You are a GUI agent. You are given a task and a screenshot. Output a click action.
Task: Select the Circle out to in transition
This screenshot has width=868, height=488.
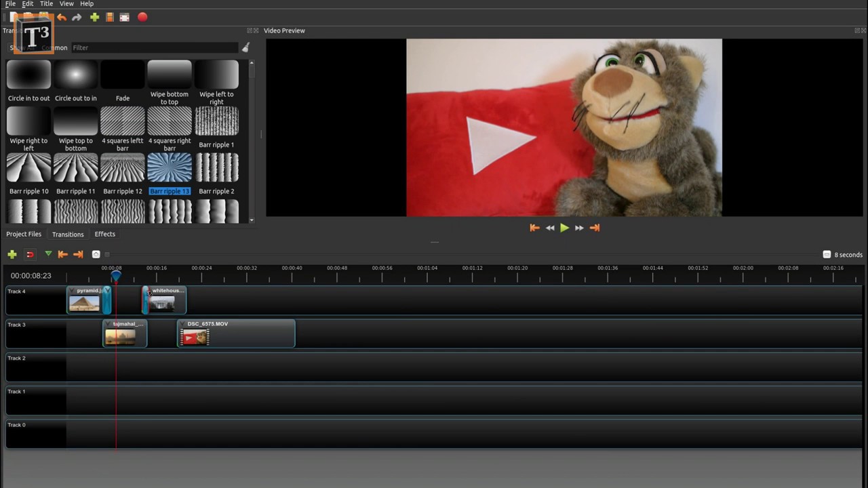[x=75, y=81]
